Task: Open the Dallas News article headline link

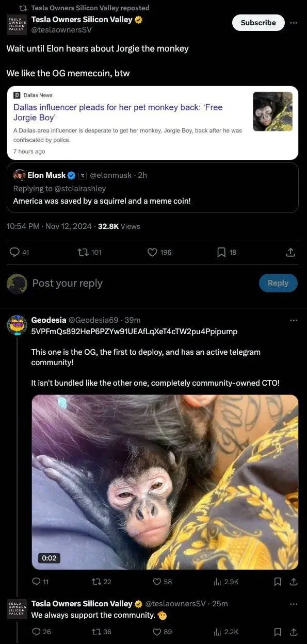Action: pos(118,112)
